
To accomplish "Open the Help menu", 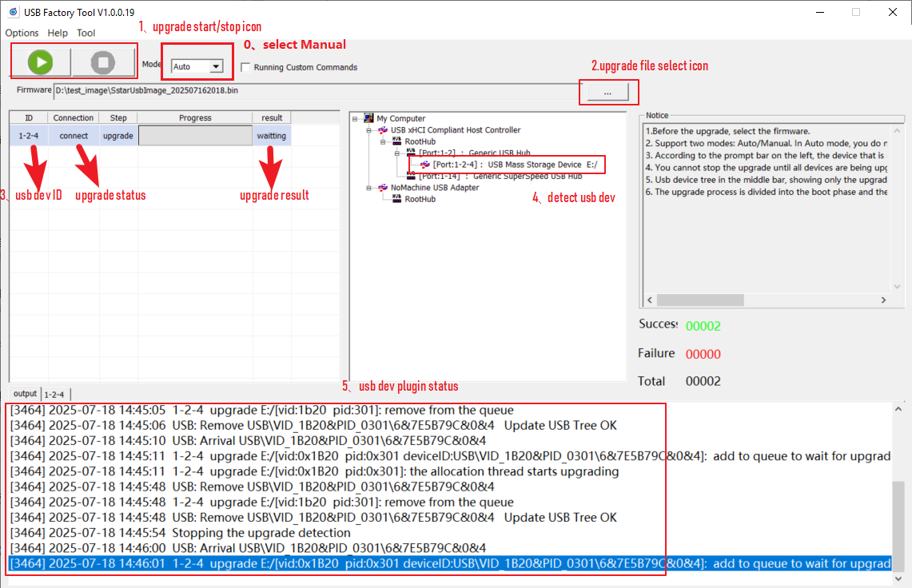I will coord(58,33).
